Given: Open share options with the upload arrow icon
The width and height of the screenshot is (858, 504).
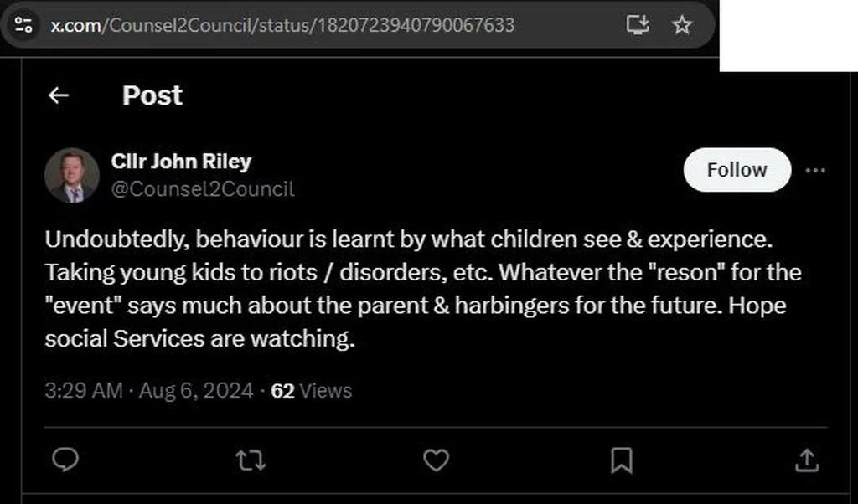Looking at the screenshot, I should coord(807,460).
